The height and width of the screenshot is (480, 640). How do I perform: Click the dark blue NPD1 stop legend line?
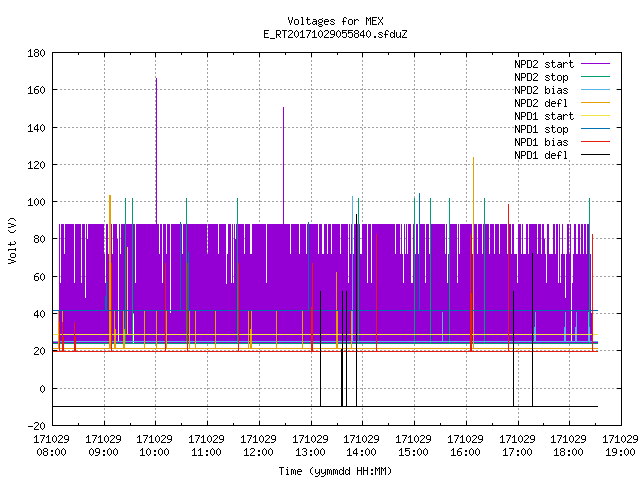tap(595, 129)
